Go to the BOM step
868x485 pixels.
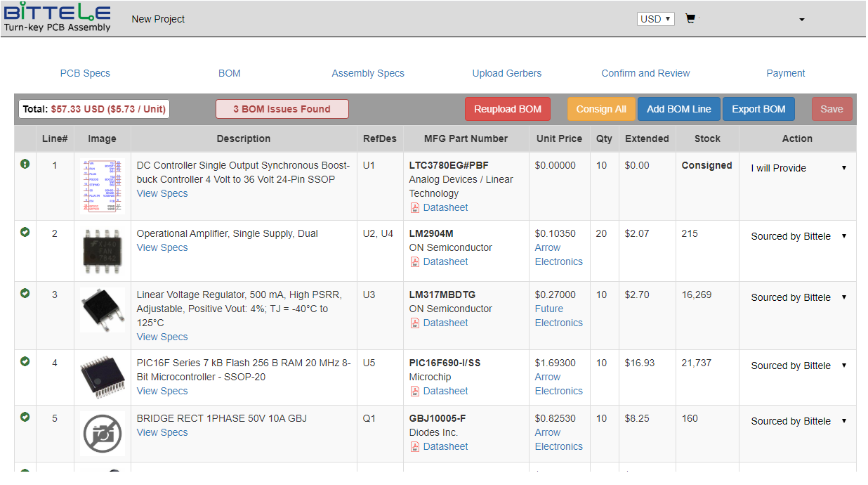click(x=230, y=73)
